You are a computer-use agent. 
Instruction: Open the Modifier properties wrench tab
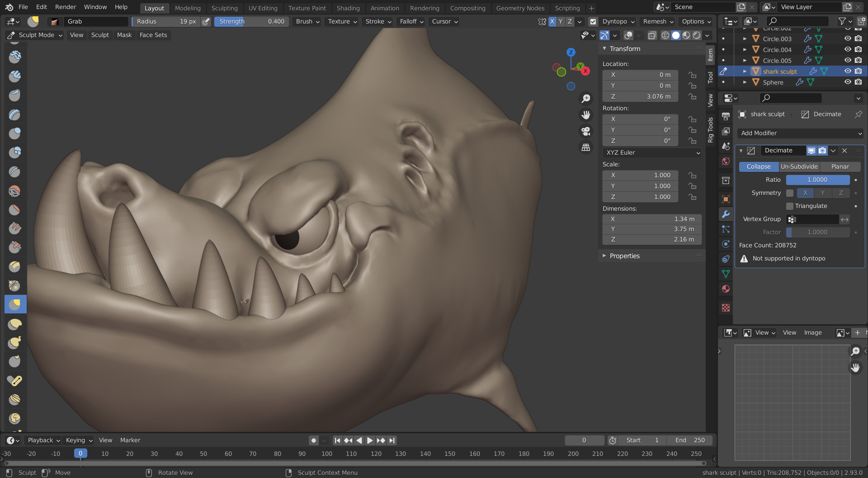(x=726, y=214)
